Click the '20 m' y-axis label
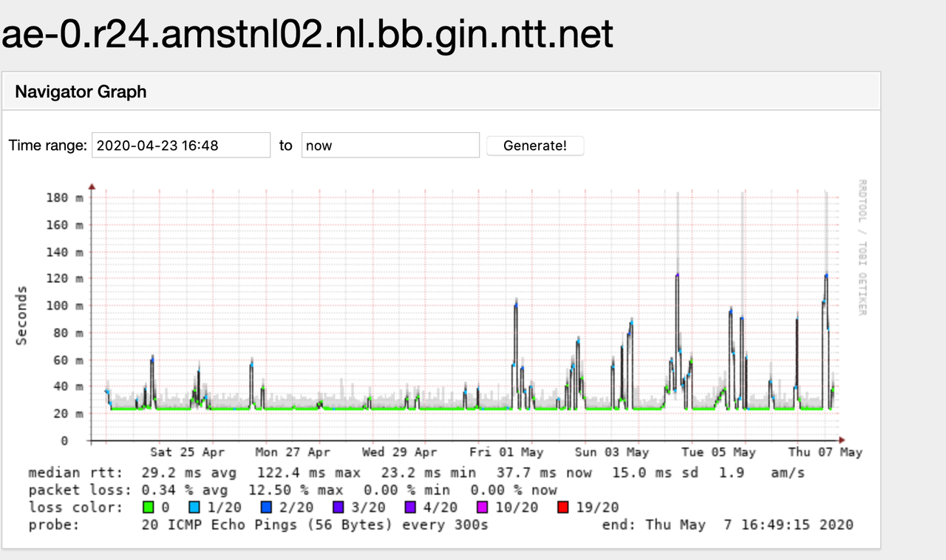The width and height of the screenshot is (946, 560). (70, 413)
